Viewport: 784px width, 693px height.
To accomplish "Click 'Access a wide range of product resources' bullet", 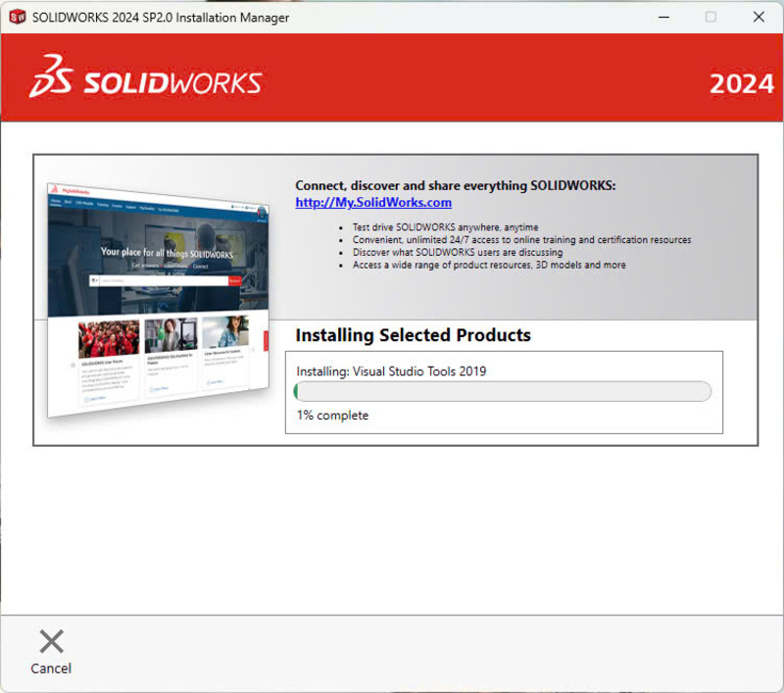I will tap(489, 265).
